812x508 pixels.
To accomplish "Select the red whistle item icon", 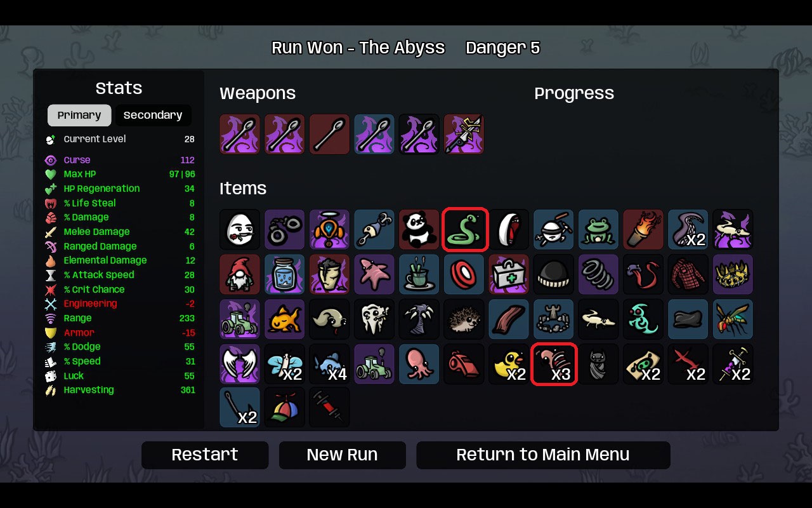I will tap(464, 364).
